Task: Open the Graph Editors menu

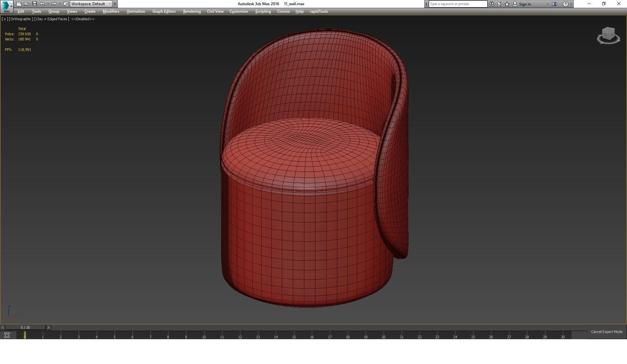Action: pos(164,11)
